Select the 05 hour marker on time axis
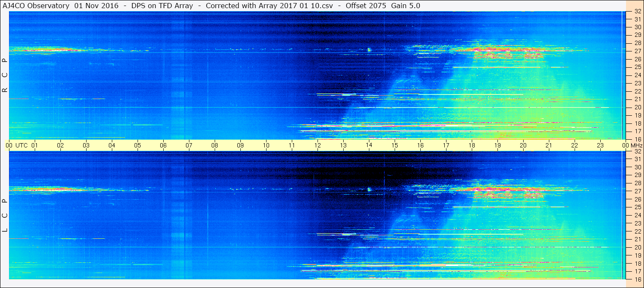 [x=138, y=145]
